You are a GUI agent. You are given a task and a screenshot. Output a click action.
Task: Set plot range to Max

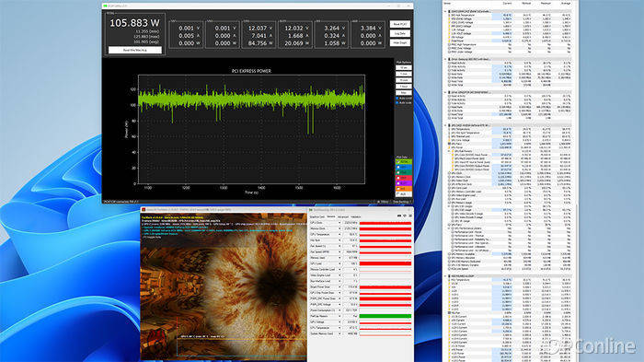tap(404, 92)
